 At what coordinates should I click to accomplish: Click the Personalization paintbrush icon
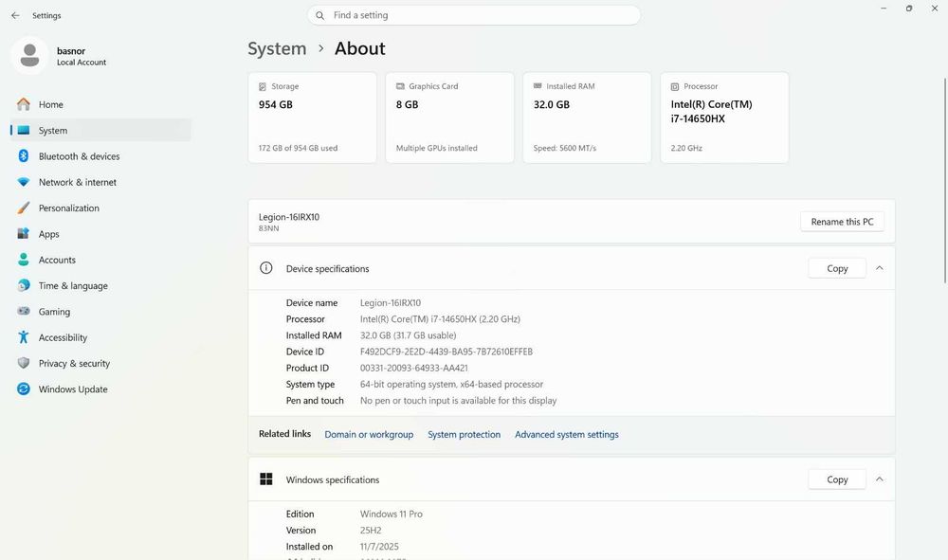[x=24, y=208]
